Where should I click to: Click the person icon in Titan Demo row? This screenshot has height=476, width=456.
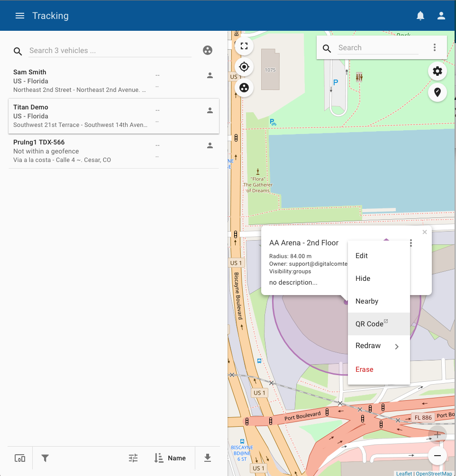click(210, 110)
